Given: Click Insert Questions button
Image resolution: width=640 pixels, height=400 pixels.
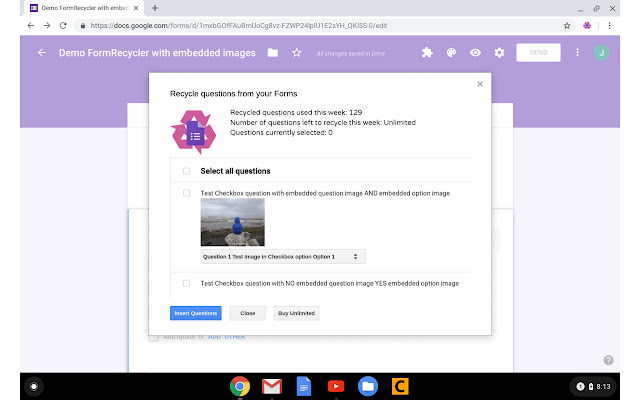Looking at the screenshot, I should [x=196, y=313].
